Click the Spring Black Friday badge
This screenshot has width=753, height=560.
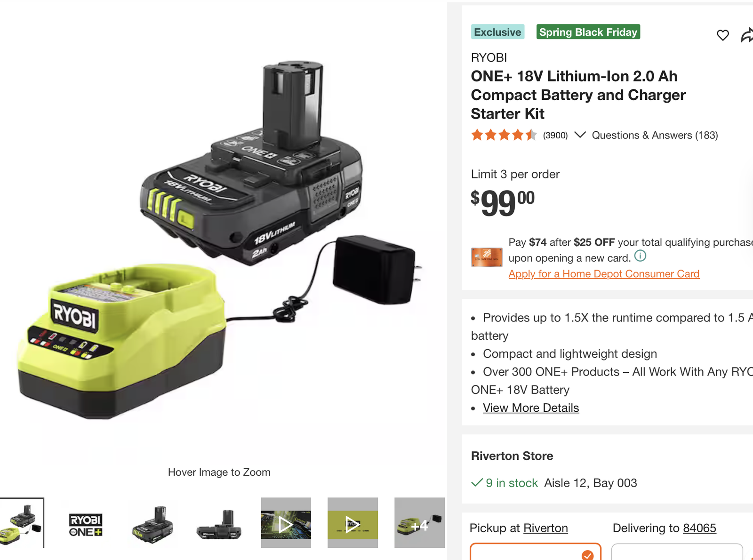[x=588, y=32]
